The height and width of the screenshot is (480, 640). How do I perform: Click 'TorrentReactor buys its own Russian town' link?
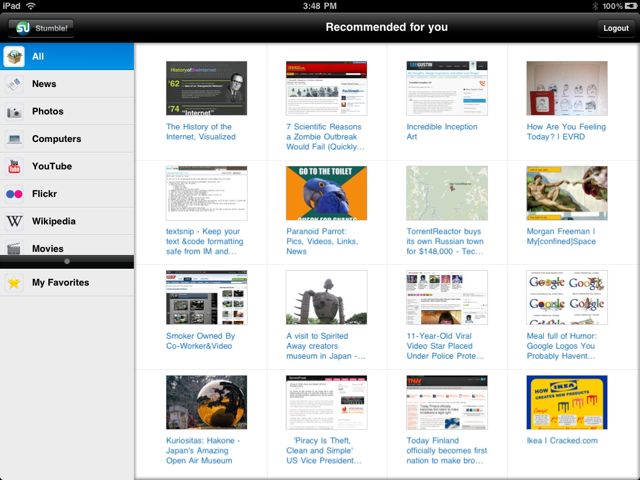[x=445, y=241]
